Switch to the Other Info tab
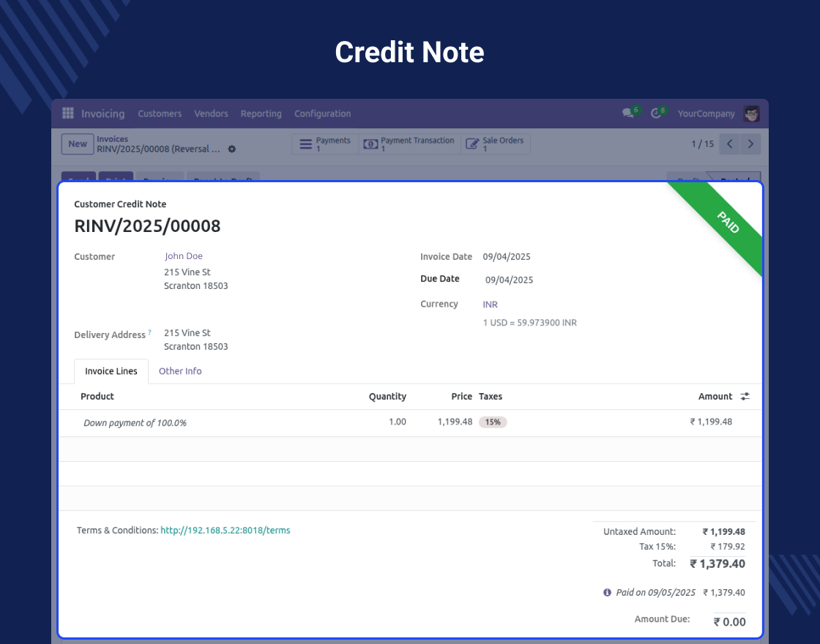820x644 pixels. tap(180, 371)
